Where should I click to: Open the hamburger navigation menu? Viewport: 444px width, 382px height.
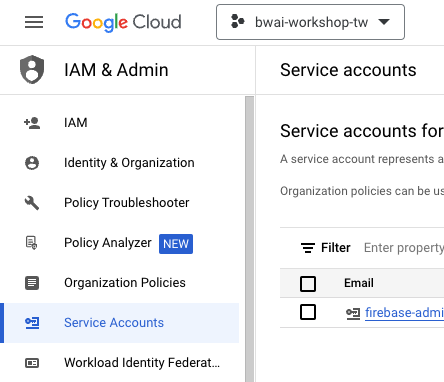click(x=34, y=22)
